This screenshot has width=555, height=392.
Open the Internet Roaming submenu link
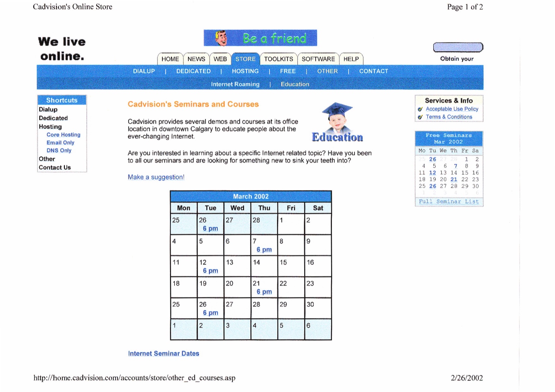click(235, 84)
